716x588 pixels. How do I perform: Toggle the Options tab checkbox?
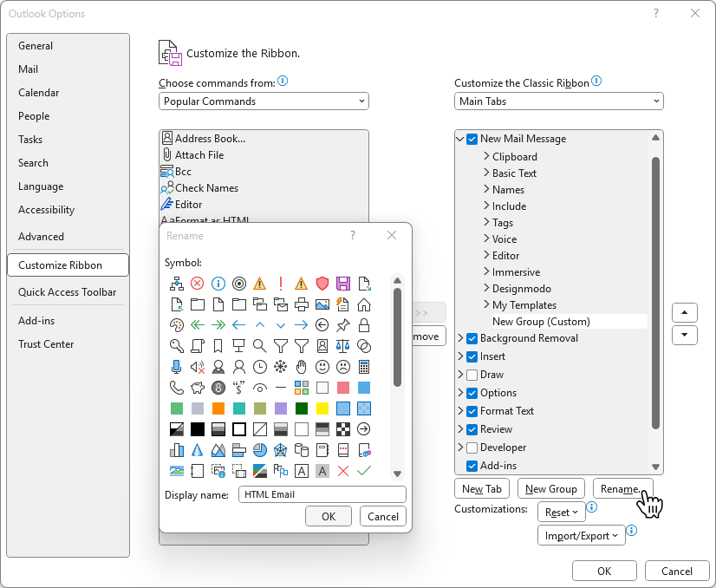coord(472,394)
